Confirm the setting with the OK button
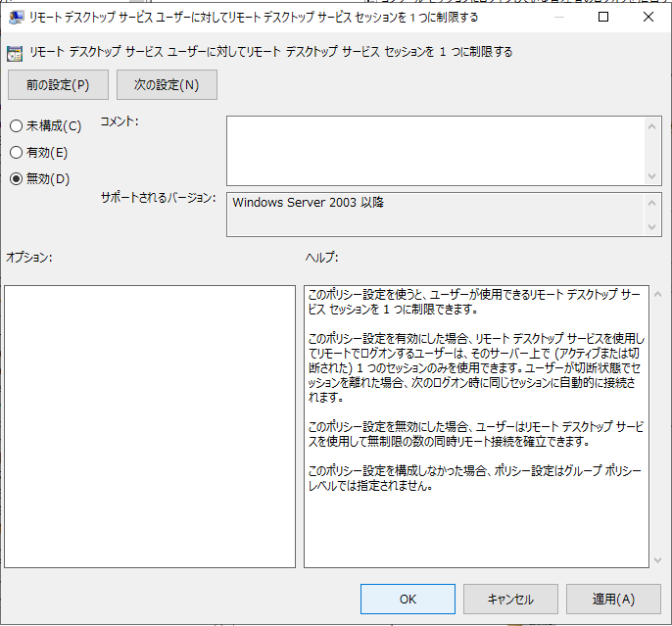The width and height of the screenshot is (672, 626). (408, 599)
